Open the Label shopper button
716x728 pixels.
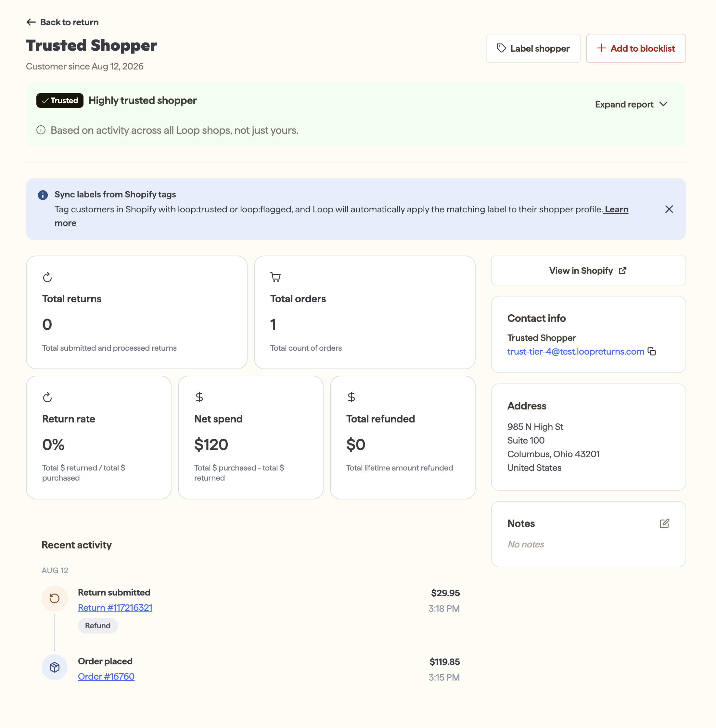(533, 48)
